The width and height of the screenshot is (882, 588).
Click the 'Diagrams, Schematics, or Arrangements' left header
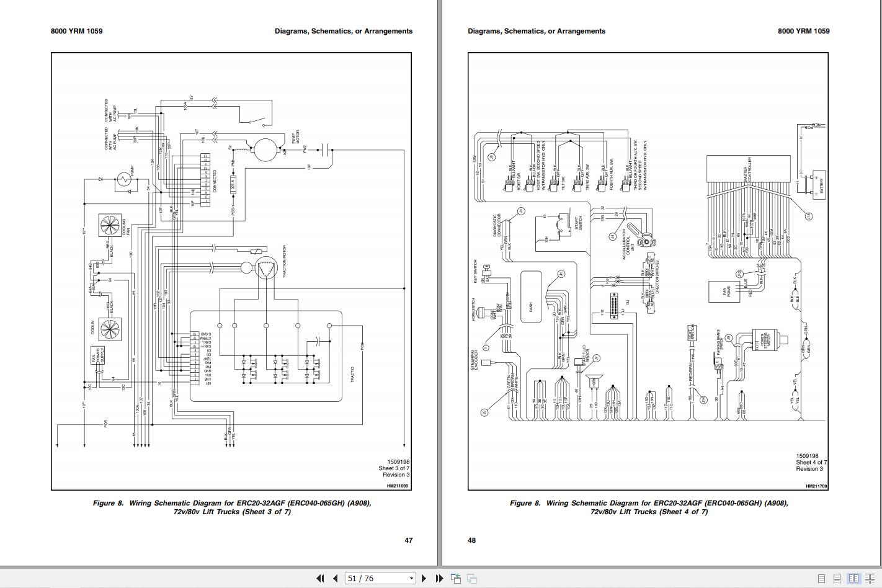[344, 31]
